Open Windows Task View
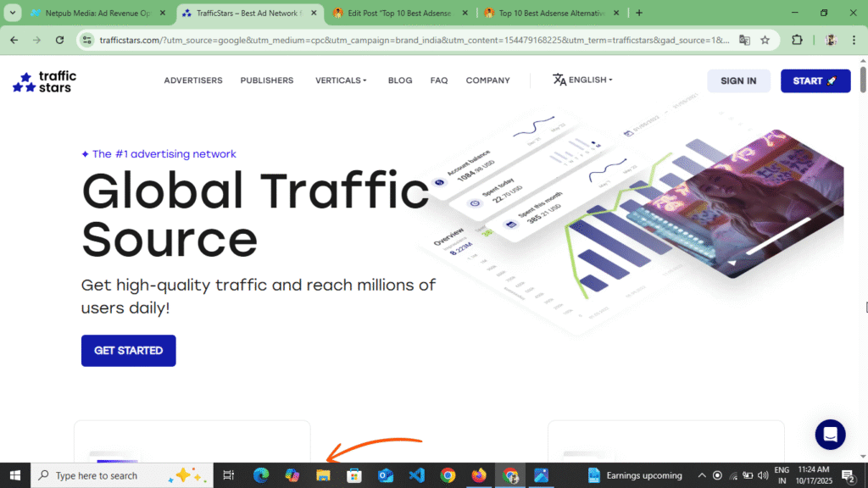This screenshot has height=488, width=868. 227,475
